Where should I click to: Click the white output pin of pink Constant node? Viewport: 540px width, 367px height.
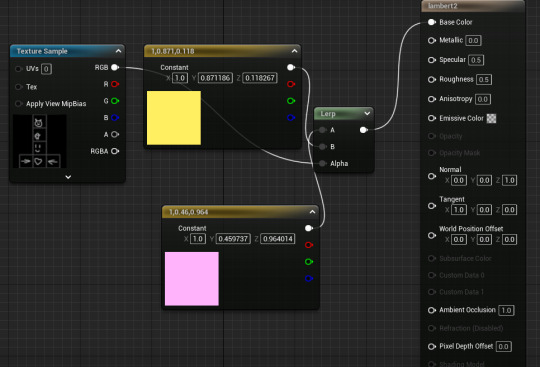309,228
